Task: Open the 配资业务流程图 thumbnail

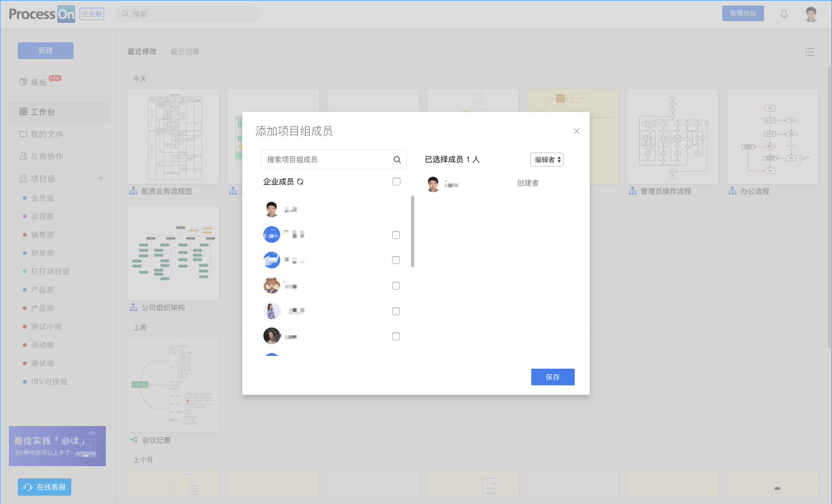Action: pyautogui.click(x=174, y=136)
